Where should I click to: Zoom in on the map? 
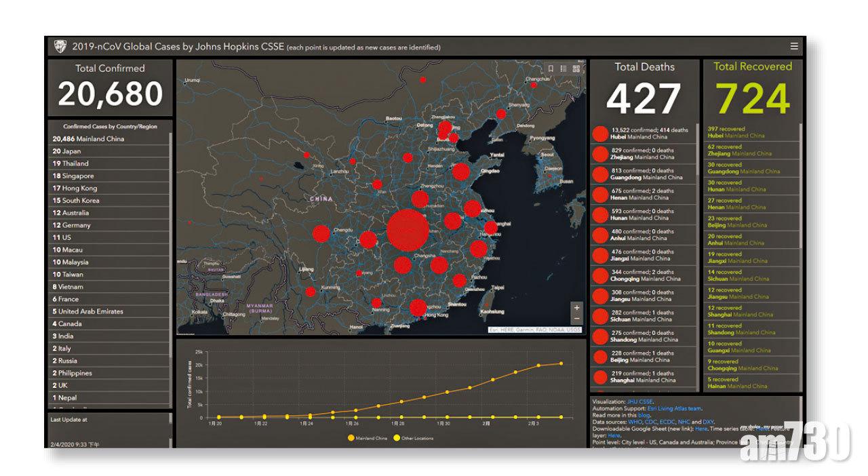[x=576, y=307]
